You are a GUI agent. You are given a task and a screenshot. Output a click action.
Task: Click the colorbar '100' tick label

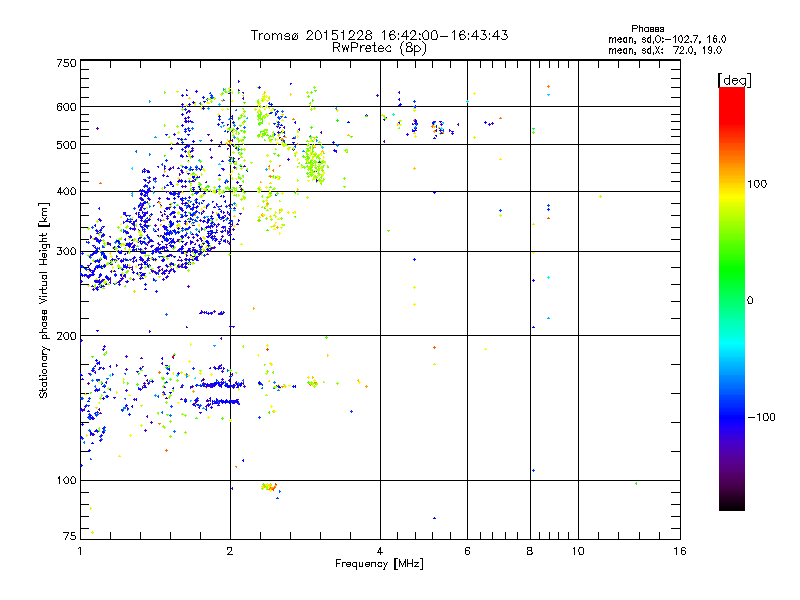(757, 184)
